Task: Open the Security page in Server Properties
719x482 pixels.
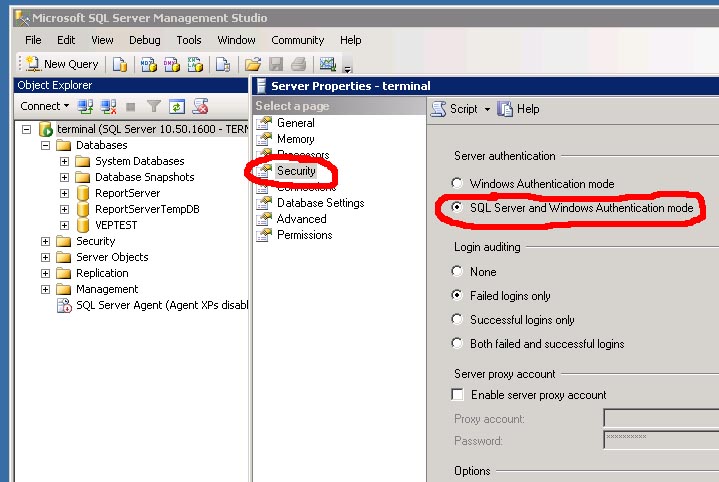Action: click(296, 171)
